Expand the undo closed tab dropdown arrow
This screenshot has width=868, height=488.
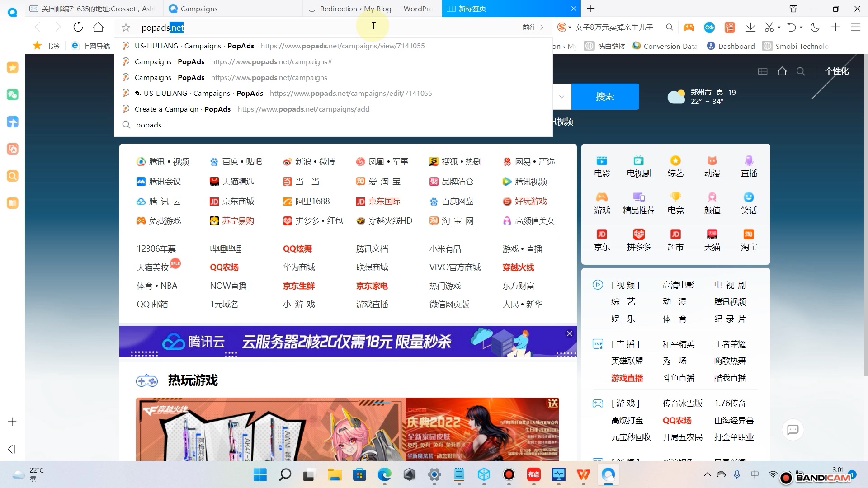pos(801,28)
